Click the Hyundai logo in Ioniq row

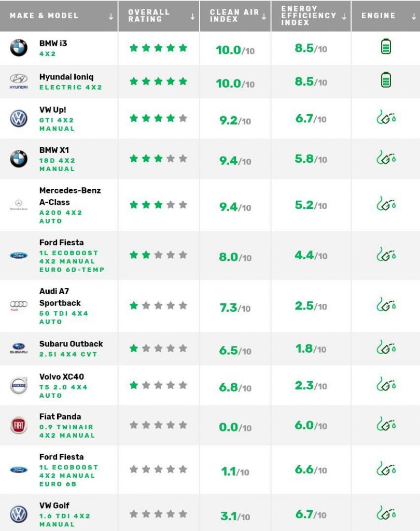(19, 81)
